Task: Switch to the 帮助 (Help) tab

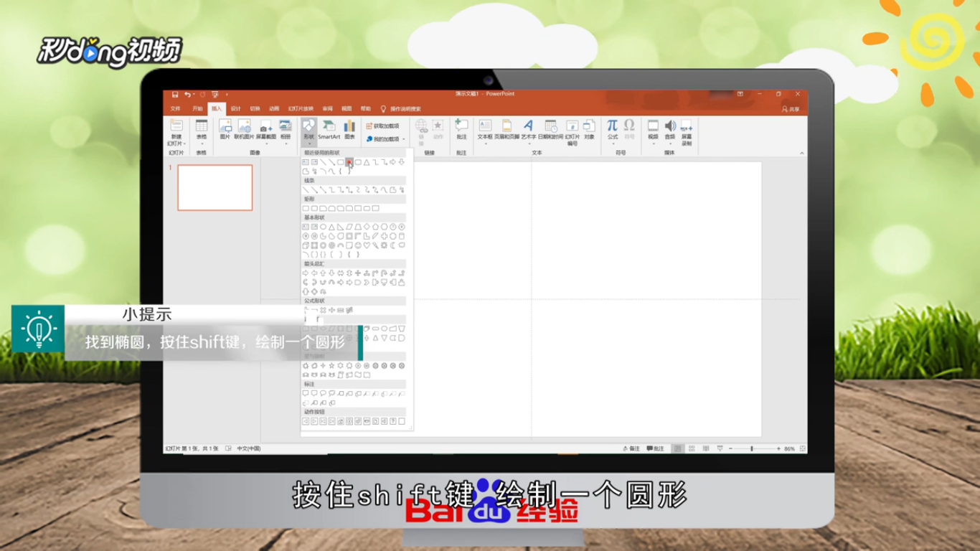Action: (x=366, y=108)
